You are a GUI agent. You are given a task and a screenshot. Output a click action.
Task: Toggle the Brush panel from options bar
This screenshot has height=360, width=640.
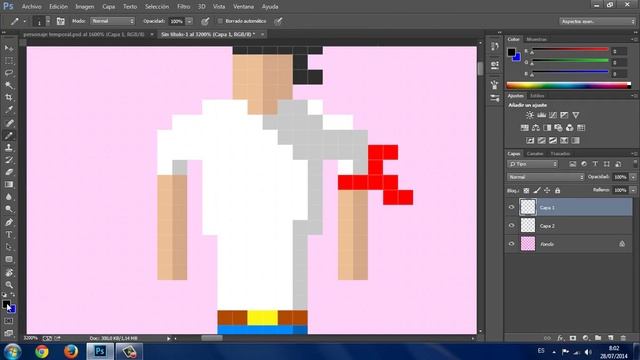coord(60,21)
